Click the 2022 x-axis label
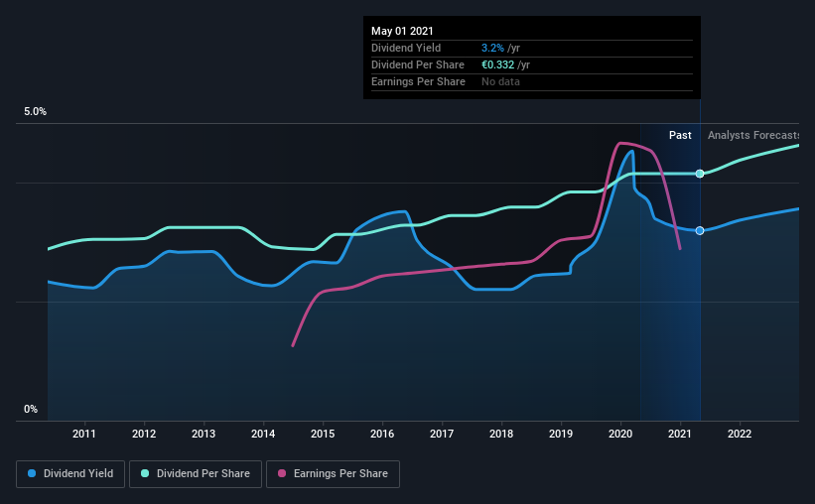The height and width of the screenshot is (504, 815). coord(740,434)
